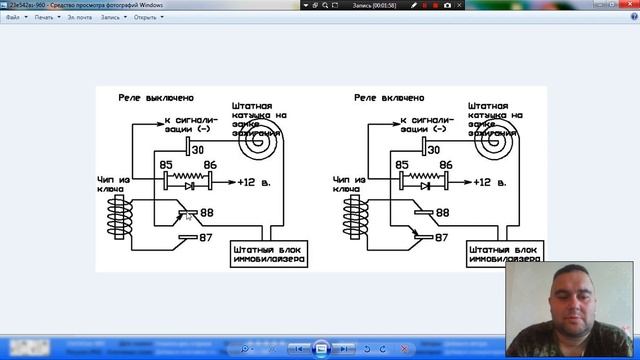Image resolution: width=640 pixels, height=360 pixels.
Task: Click the recorder window-select icon
Action: point(316,5)
